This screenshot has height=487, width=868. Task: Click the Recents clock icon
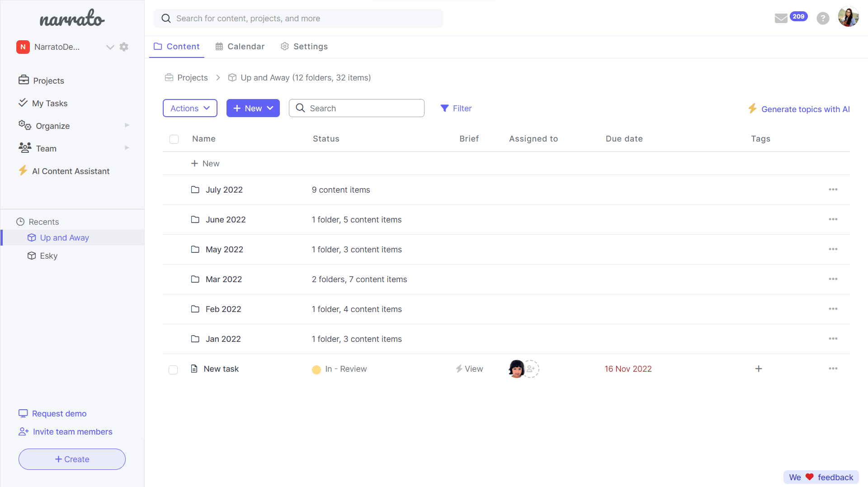pos(20,222)
